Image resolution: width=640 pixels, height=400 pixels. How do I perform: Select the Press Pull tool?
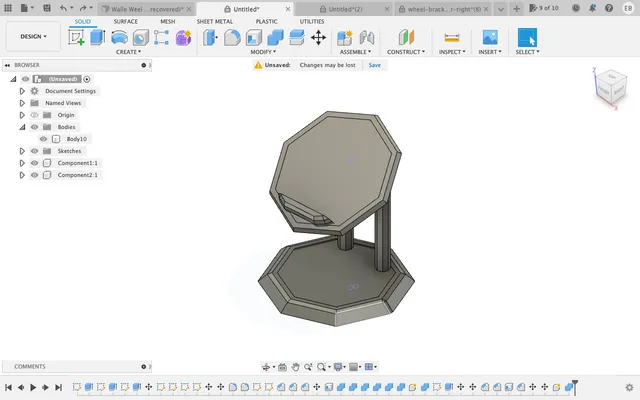[211, 38]
